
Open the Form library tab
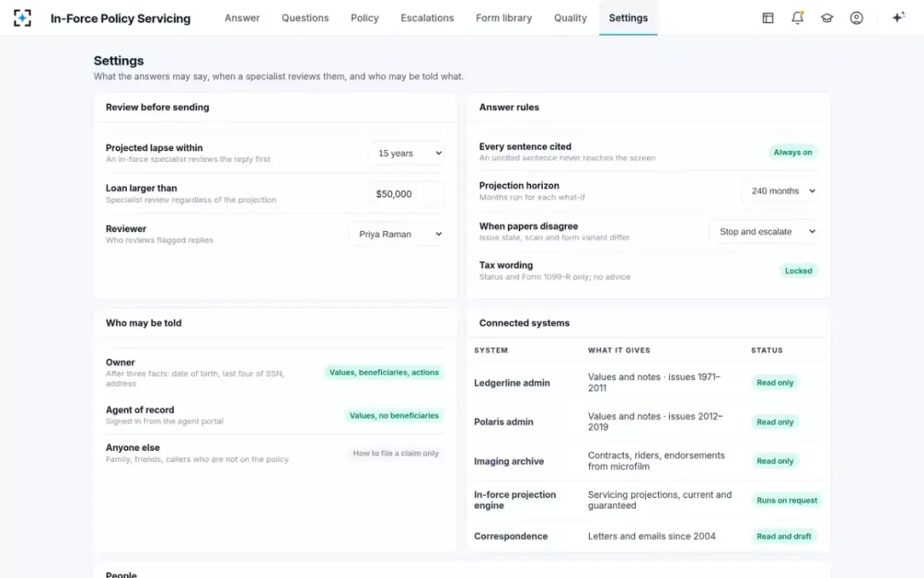[x=504, y=18]
